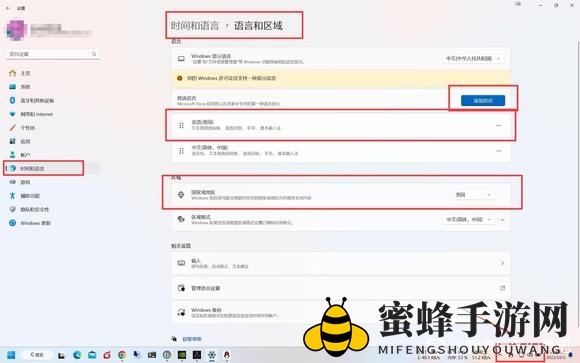The height and width of the screenshot is (363, 580).
Task: Open Administrative language settings (管理语言设置)
Action: (x=341, y=288)
